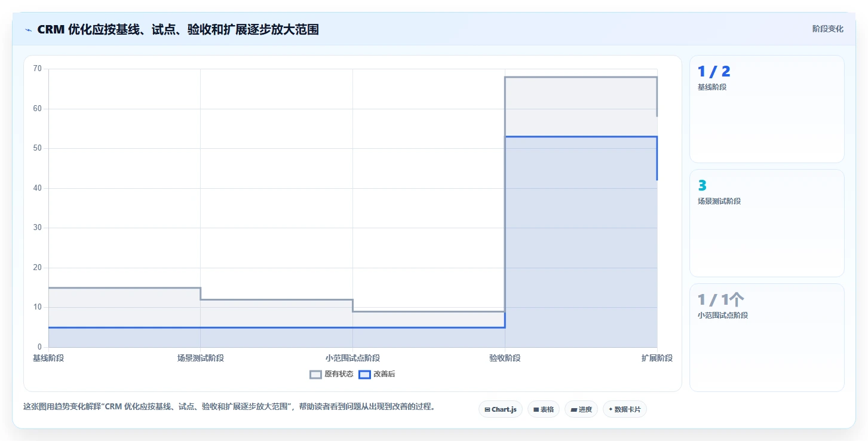Viewport: 868px width, 441px height.
Task: Open the 小范围试点阶段 1 / 1个 card
Action: point(767,338)
